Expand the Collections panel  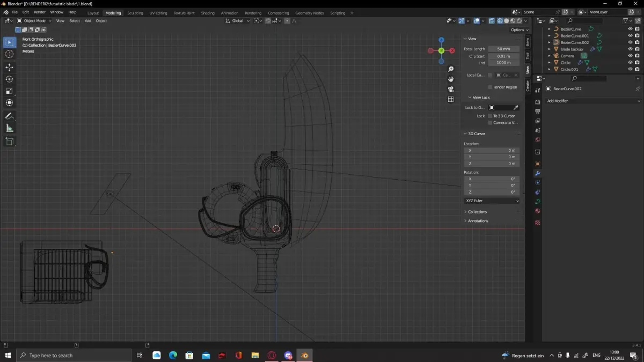477,212
